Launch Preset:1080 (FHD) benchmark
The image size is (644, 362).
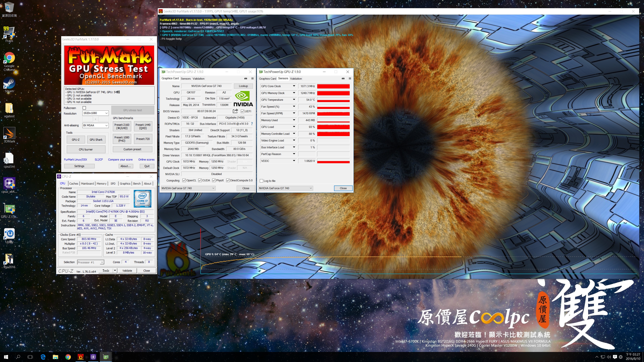point(122,139)
